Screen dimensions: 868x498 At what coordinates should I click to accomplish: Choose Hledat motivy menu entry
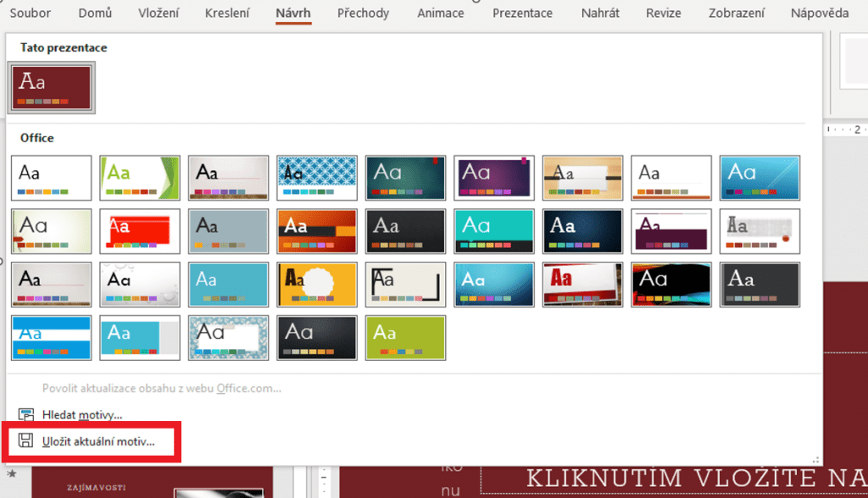pos(82,415)
